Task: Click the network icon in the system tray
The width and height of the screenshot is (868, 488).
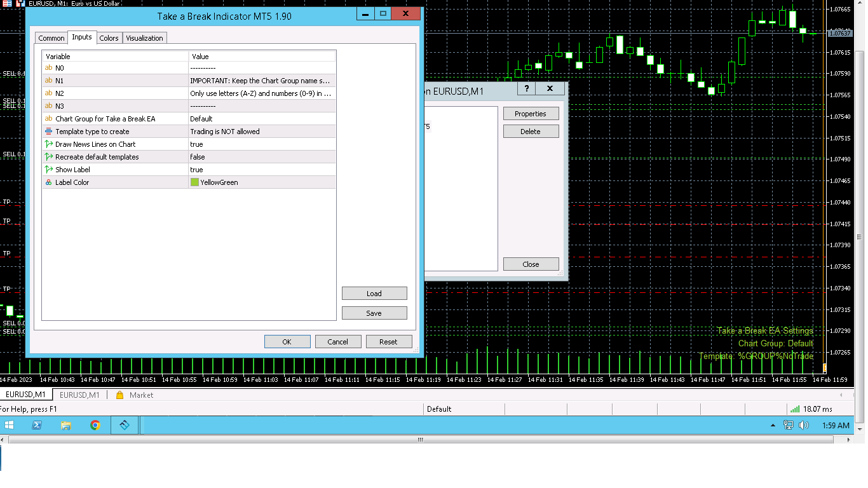Action: 789,426
